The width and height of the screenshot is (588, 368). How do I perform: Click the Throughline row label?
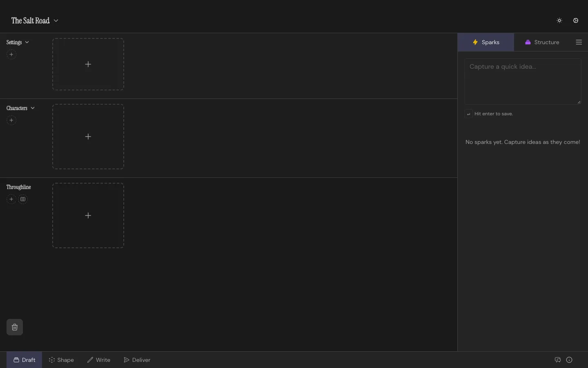tap(19, 187)
